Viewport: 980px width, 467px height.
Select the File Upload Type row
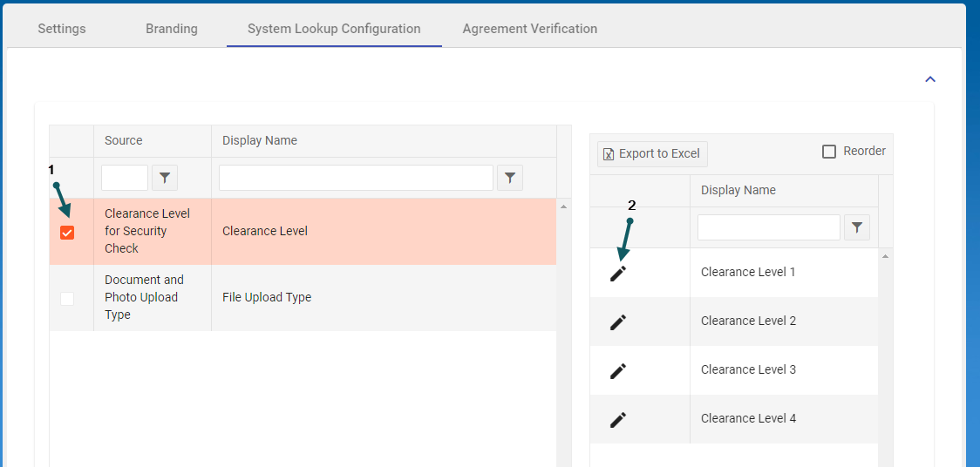[x=267, y=298]
